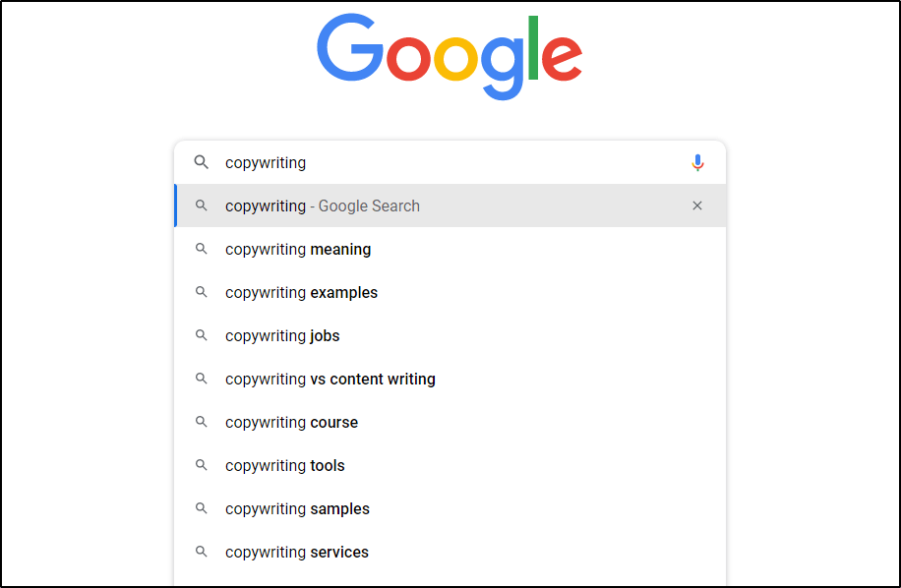Click the search icon beside 'copywriting examples'
Screen dimensions: 901x588
(202, 292)
